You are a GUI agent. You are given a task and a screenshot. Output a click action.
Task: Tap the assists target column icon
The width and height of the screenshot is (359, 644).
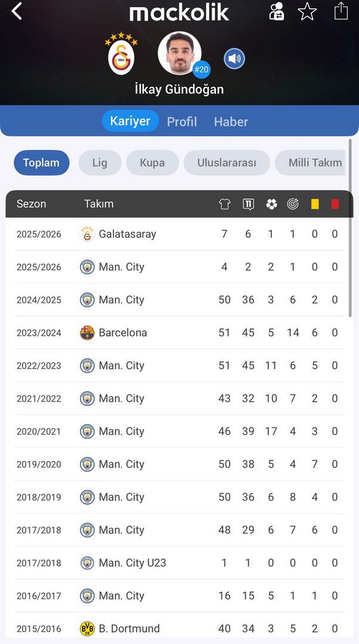tap(293, 204)
